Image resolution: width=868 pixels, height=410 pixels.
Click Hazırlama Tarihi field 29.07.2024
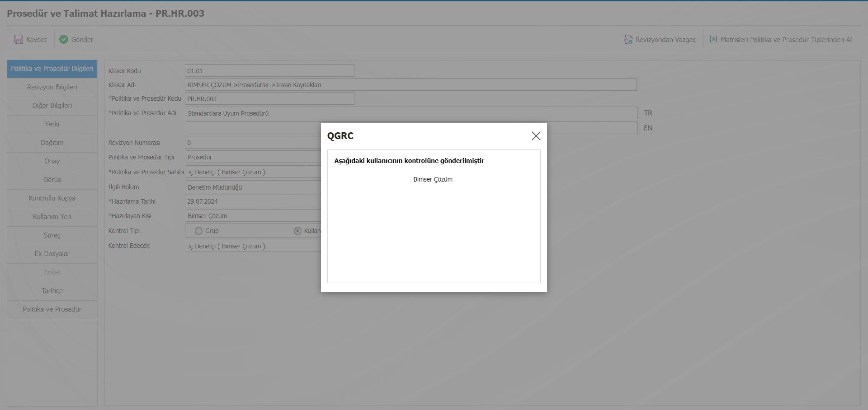(253, 201)
